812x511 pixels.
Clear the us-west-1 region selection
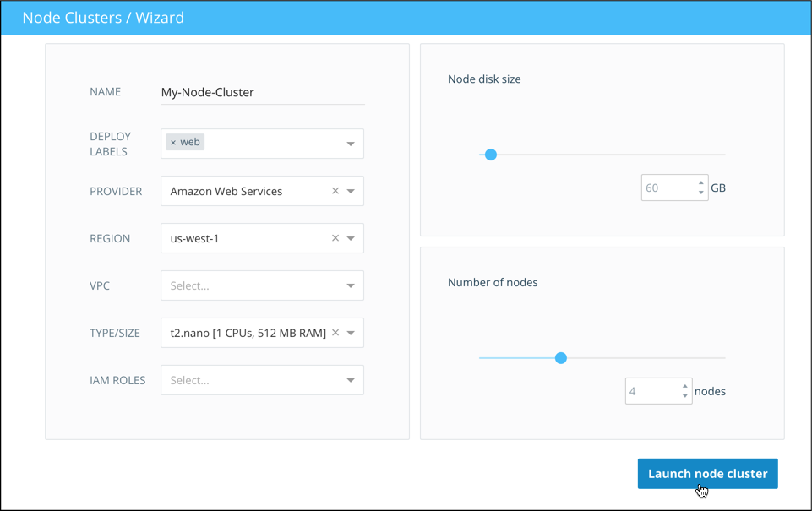point(335,238)
